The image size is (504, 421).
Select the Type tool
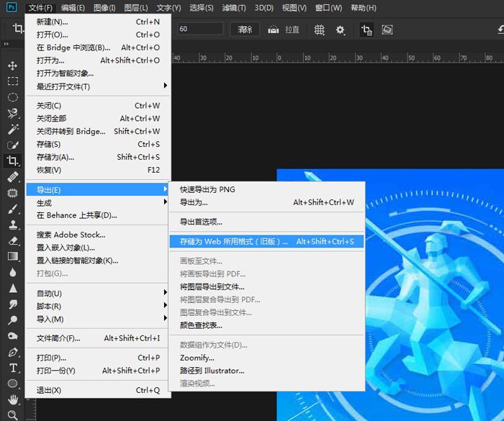point(13,368)
